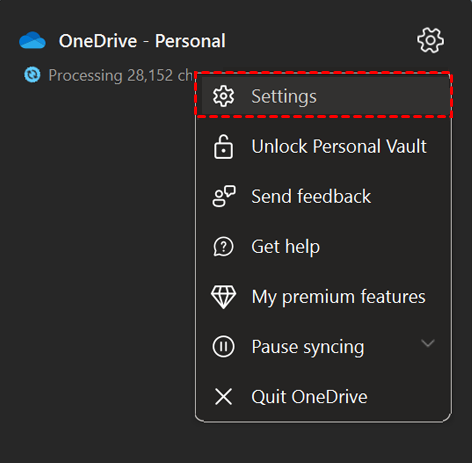Click the feedback person-with-bubble icon
Image resolution: width=472 pixels, height=463 pixels.
224,196
